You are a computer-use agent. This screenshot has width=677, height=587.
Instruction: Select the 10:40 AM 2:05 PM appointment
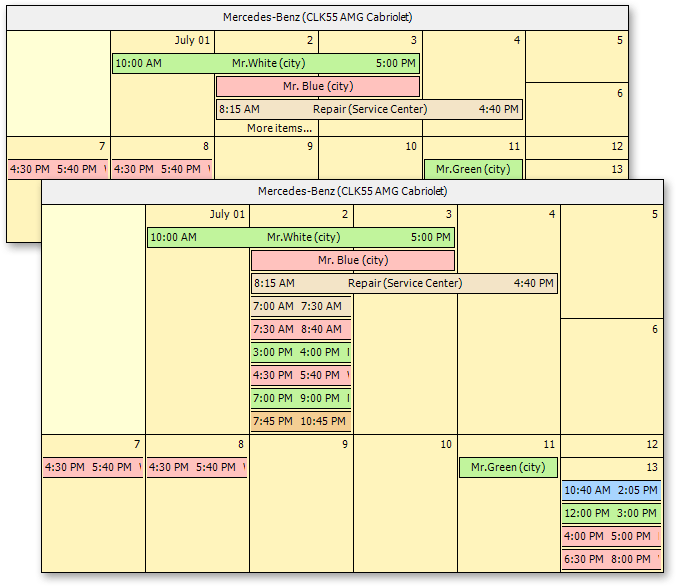coord(611,490)
